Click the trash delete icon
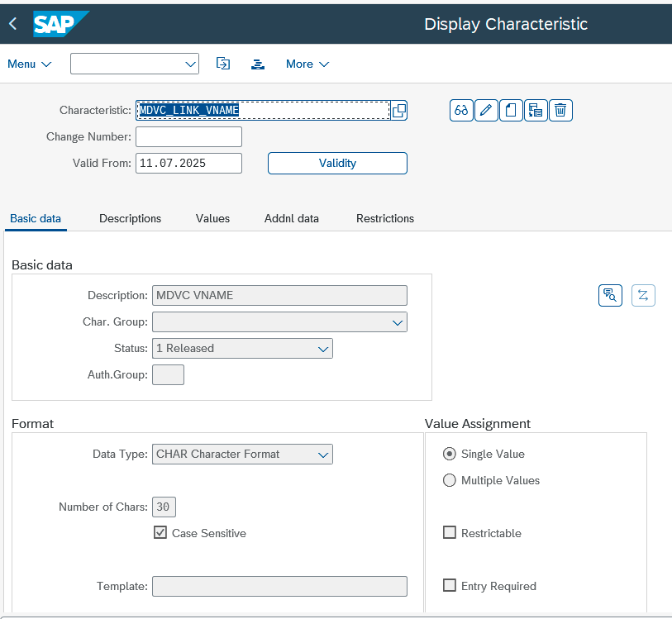This screenshot has width=672, height=619. 560,111
